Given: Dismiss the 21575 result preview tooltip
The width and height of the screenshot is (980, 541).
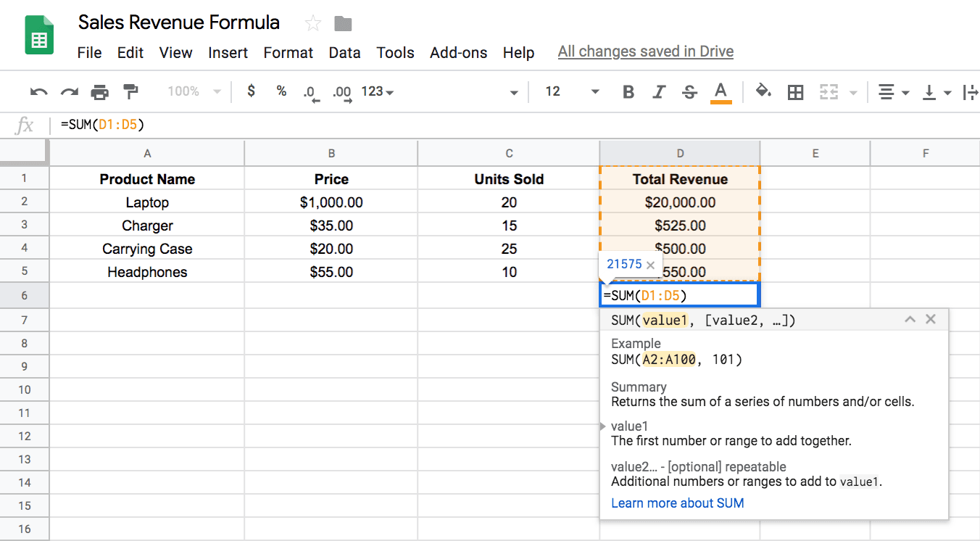Looking at the screenshot, I should click(x=650, y=265).
